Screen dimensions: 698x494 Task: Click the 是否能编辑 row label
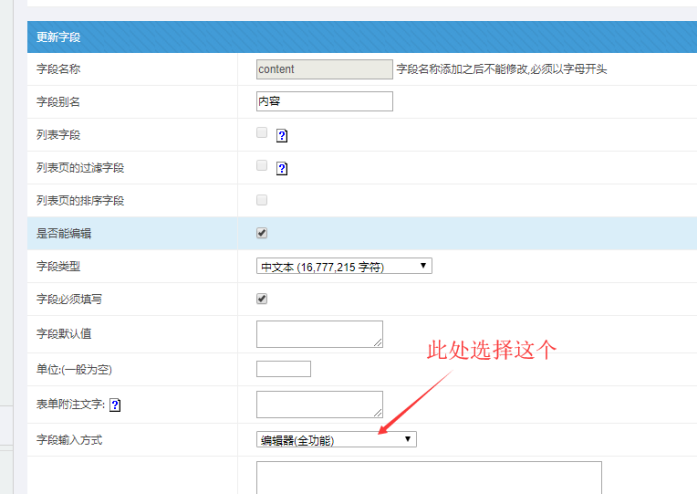(66, 233)
